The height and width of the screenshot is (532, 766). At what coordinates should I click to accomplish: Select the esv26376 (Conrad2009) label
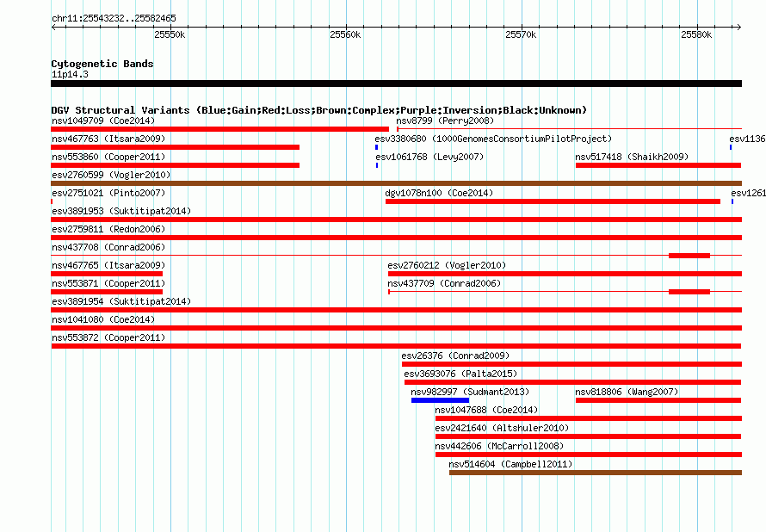[455, 356]
